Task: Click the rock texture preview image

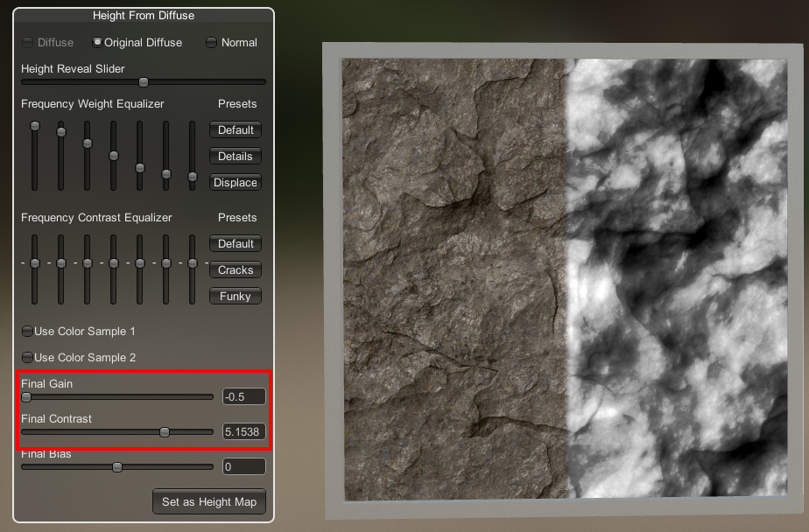Action: (x=563, y=280)
